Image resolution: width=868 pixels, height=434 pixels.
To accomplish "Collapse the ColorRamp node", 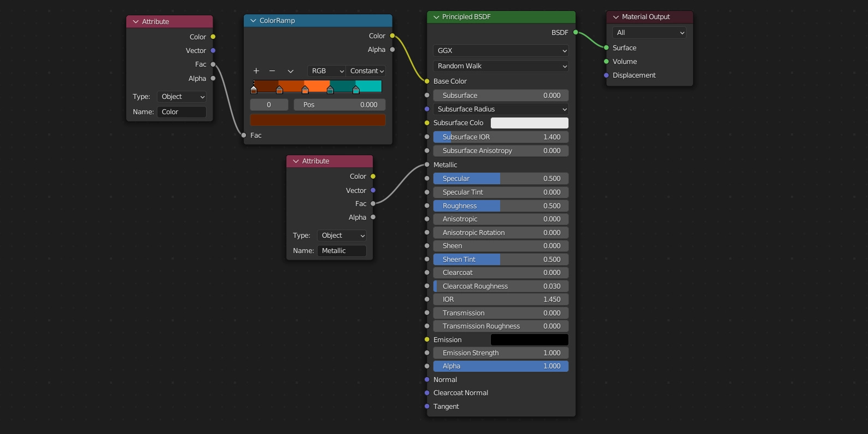I will coord(253,21).
